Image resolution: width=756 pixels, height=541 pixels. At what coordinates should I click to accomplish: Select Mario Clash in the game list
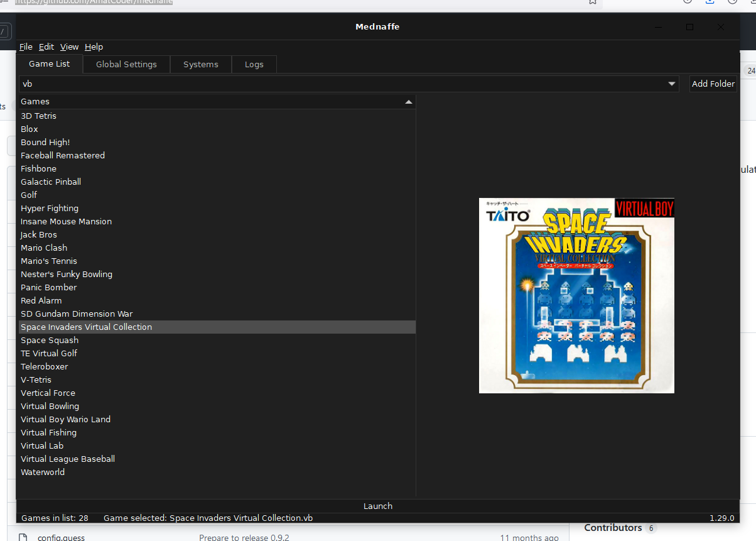pos(217,248)
